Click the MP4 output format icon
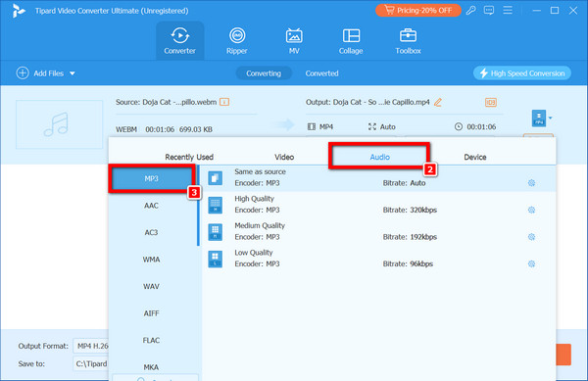588x381 pixels. pyautogui.click(x=539, y=118)
